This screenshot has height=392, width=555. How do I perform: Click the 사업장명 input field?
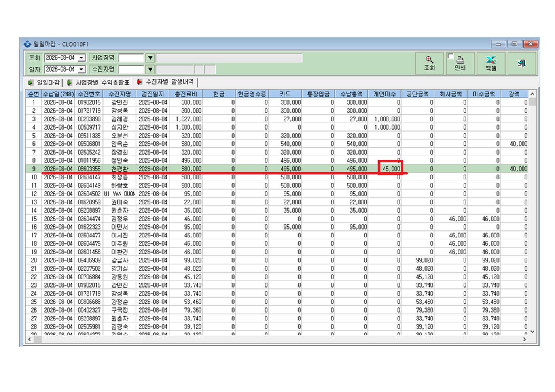(x=132, y=58)
